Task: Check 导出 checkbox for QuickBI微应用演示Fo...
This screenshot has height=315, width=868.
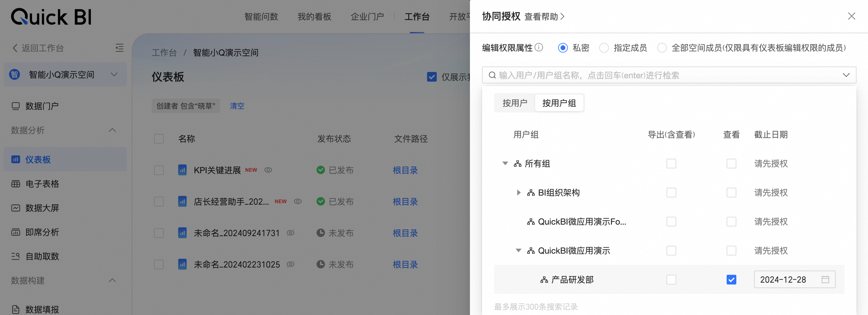Action: point(671,222)
